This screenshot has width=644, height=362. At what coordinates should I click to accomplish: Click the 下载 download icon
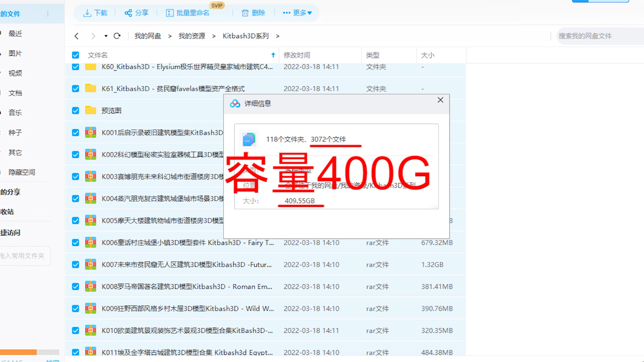coord(88,13)
